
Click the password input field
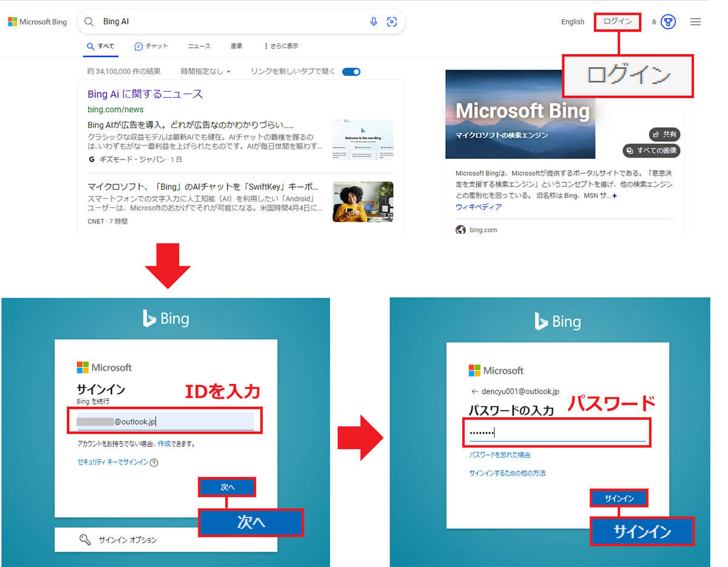click(x=557, y=432)
